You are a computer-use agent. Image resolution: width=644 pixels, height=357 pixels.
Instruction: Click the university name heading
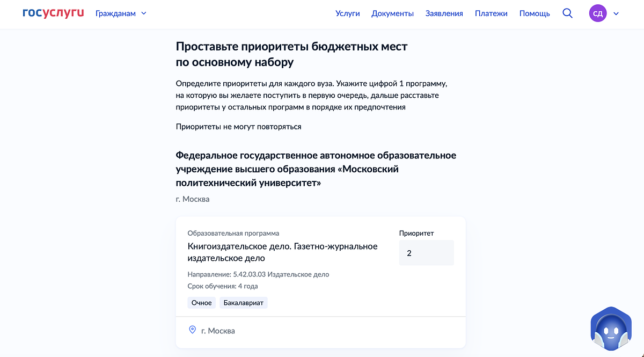pyautogui.click(x=316, y=169)
